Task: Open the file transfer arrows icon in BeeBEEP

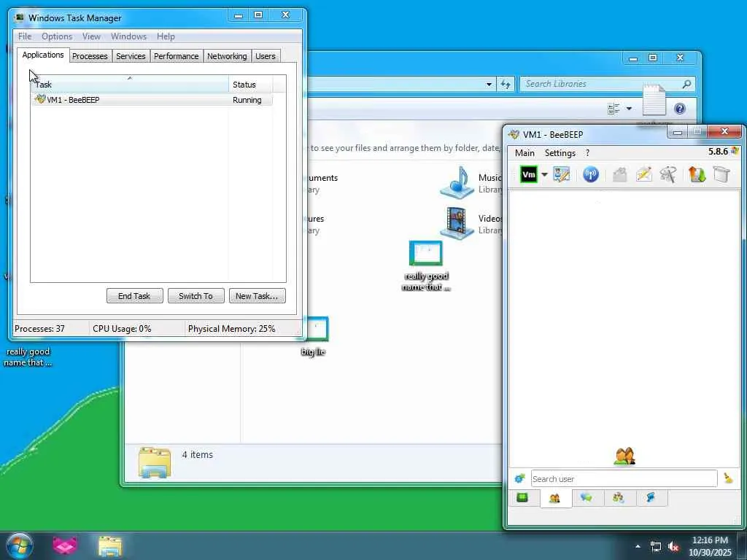Action: pyautogui.click(x=697, y=174)
